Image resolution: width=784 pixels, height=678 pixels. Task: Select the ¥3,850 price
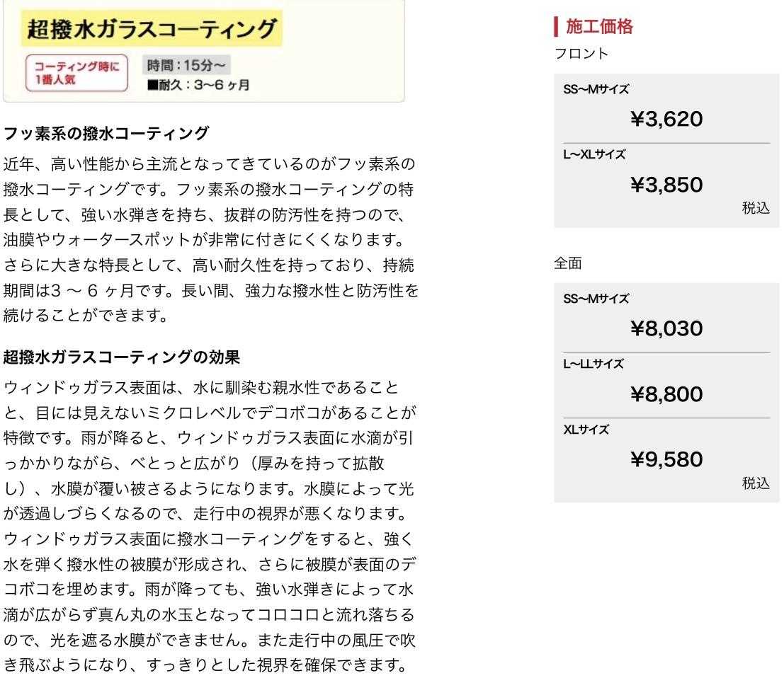[x=666, y=185]
